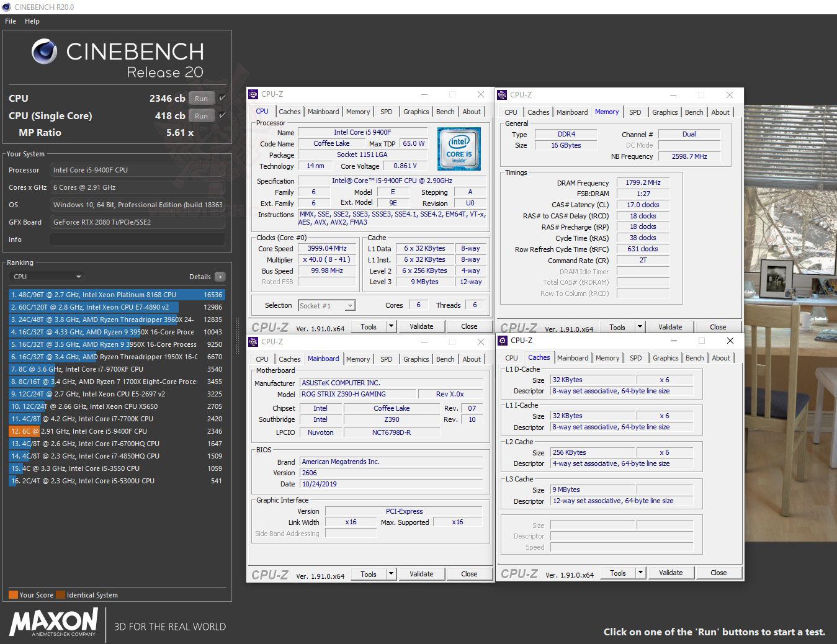The image size is (837, 644).
Task: Open Tools dropdown arrow in Mainboard CPU-Z window
Action: pyautogui.click(x=391, y=574)
